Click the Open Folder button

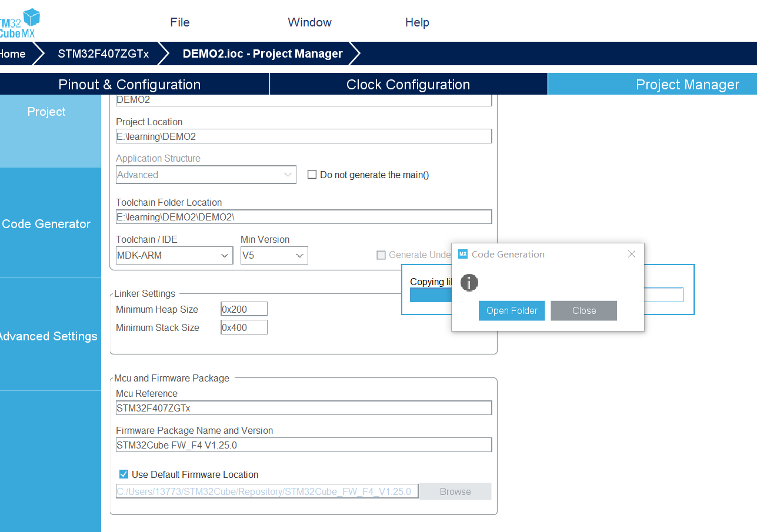coord(512,310)
